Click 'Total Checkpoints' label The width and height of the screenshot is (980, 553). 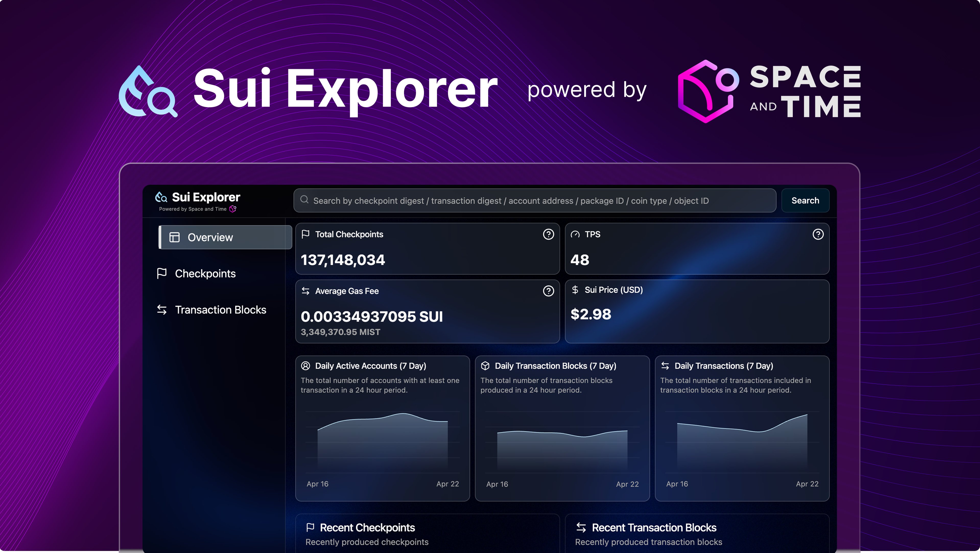click(x=349, y=234)
